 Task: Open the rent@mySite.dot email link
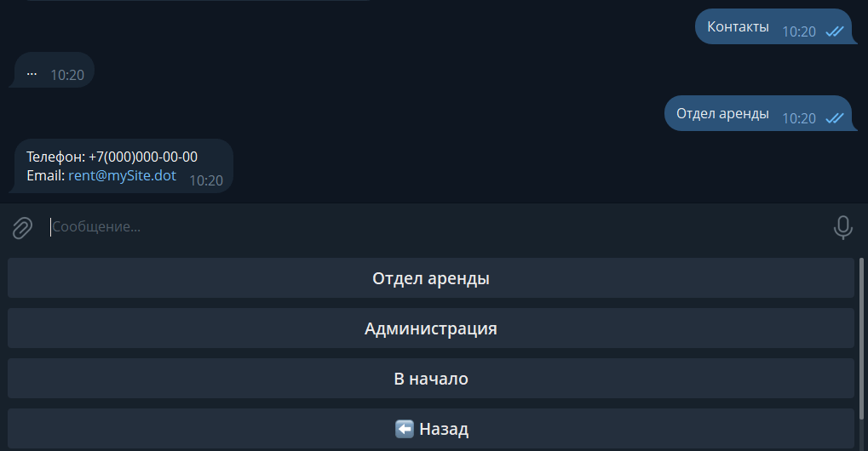pos(122,176)
